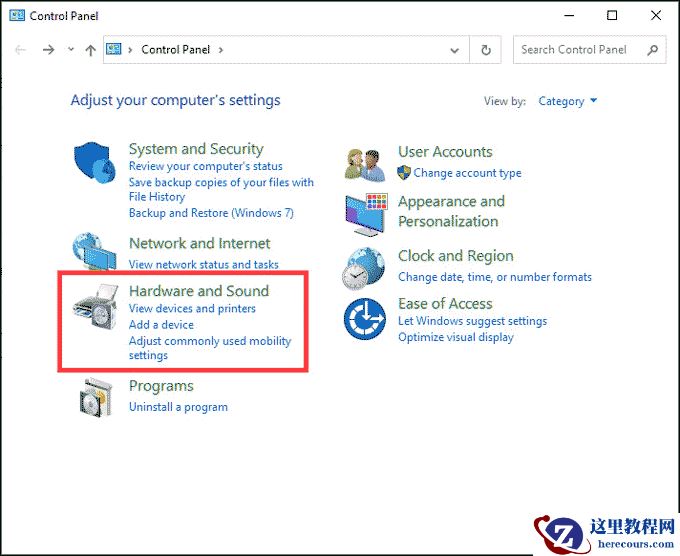
Task: Click Change account type link
Action: click(467, 173)
